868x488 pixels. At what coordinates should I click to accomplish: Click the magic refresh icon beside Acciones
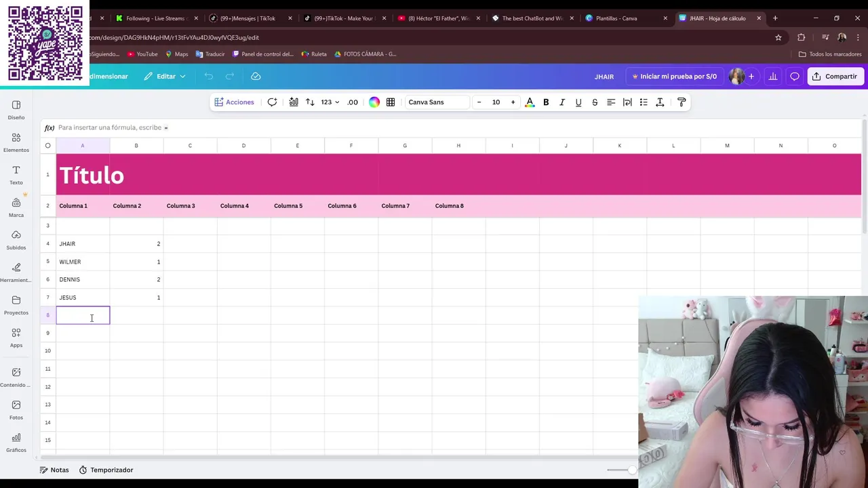272,102
